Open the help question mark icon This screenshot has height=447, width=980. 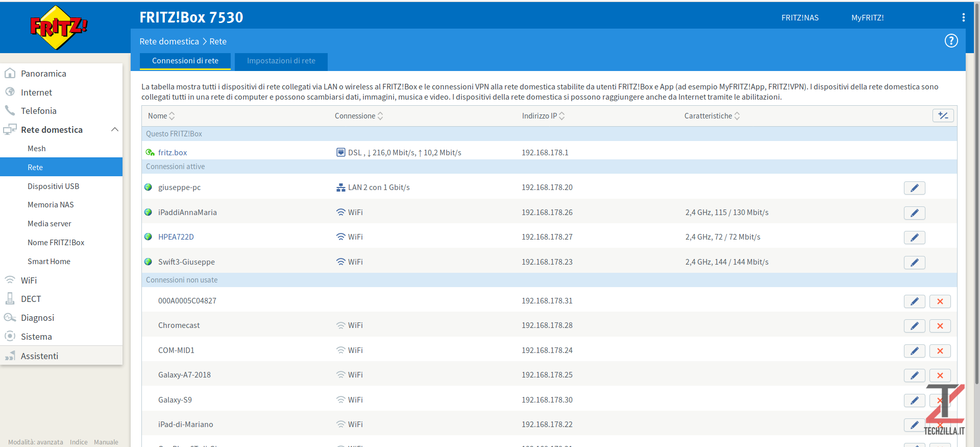[x=951, y=41]
